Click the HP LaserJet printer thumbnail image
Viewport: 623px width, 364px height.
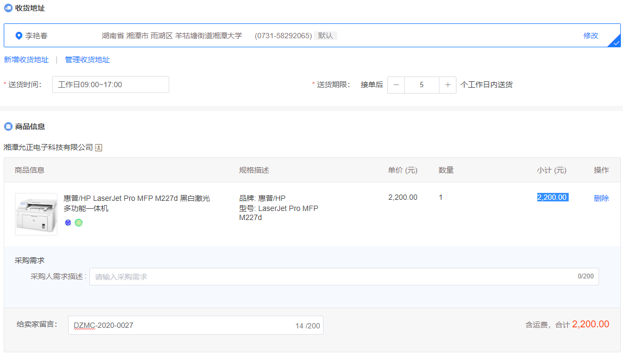coord(36,214)
